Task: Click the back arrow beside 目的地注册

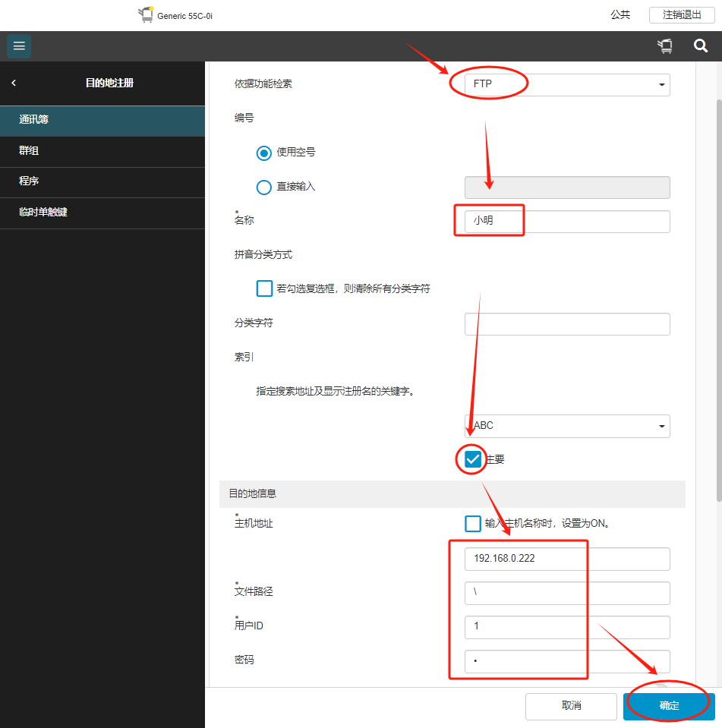Action: (14, 83)
